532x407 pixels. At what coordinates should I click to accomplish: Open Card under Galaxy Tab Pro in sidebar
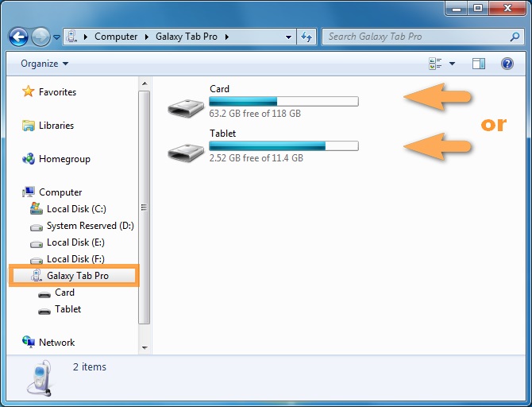64,293
